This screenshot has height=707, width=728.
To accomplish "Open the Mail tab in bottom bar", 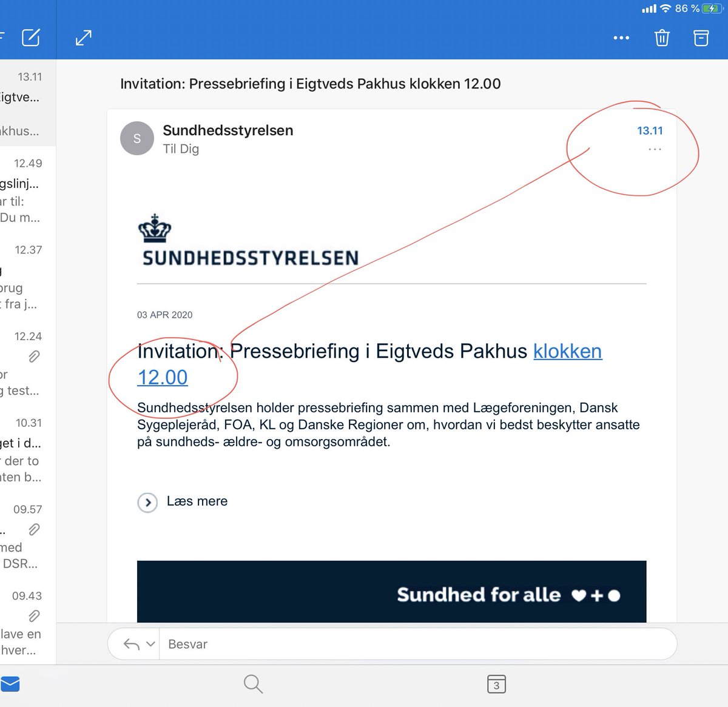I will pyautogui.click(x=10, y=684).
